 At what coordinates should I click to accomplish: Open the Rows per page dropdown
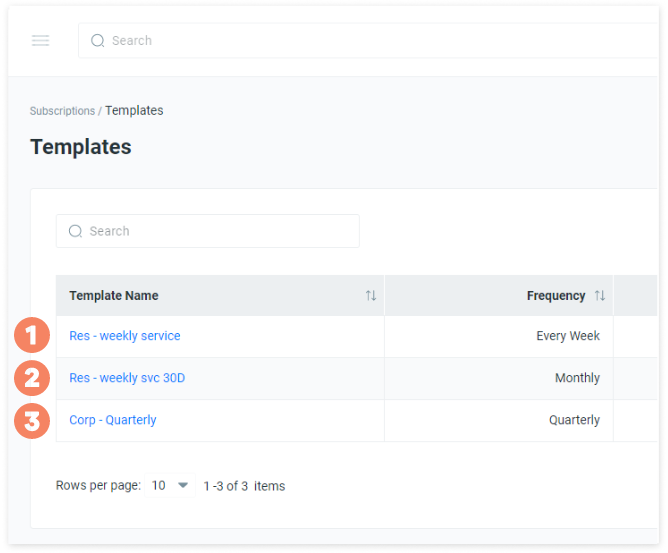170,485
